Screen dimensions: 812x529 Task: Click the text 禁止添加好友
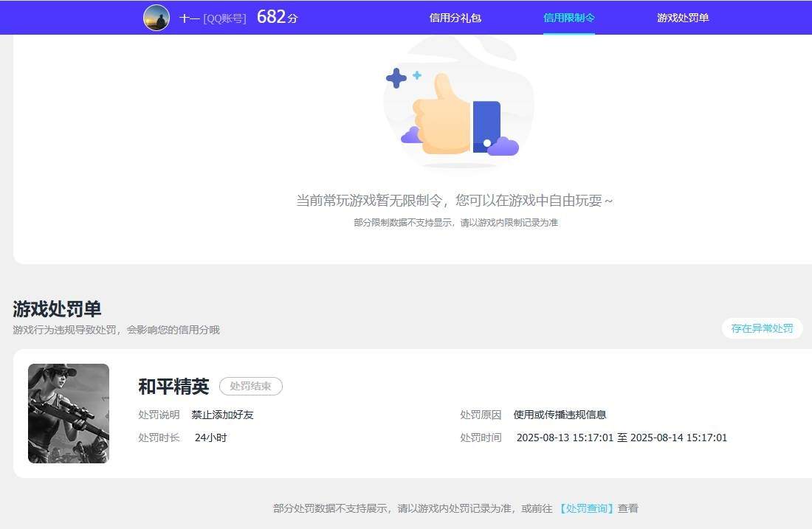[223, 415]
